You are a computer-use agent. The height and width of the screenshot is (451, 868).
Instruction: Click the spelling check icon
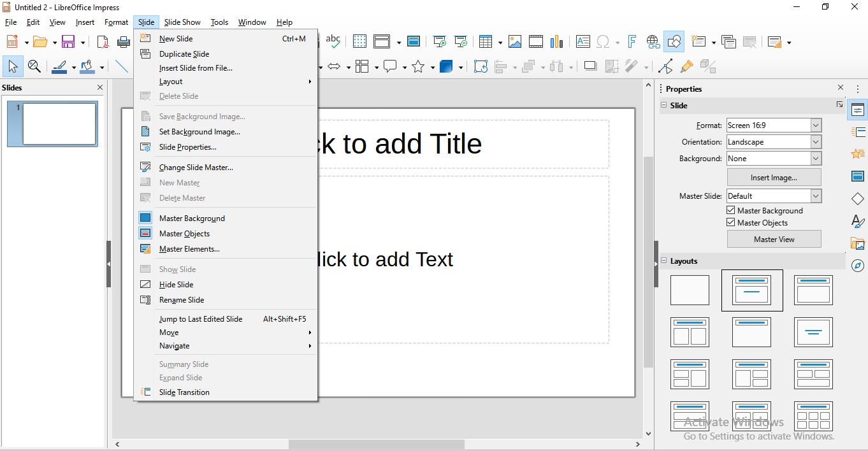333,41
